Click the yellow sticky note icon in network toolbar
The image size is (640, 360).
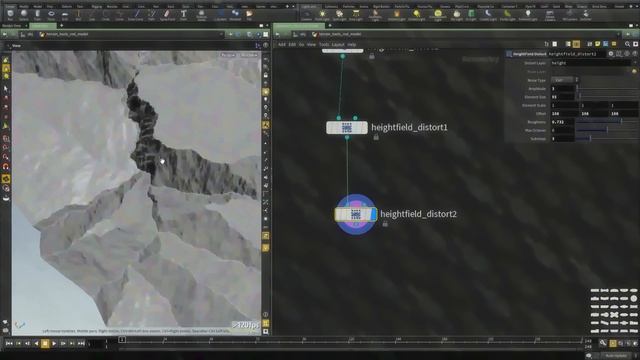click(598, 44)
